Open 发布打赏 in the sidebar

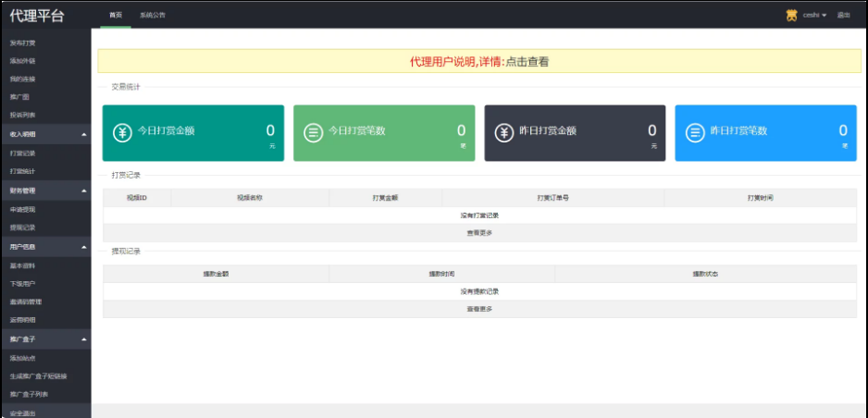tap(23, 43)
